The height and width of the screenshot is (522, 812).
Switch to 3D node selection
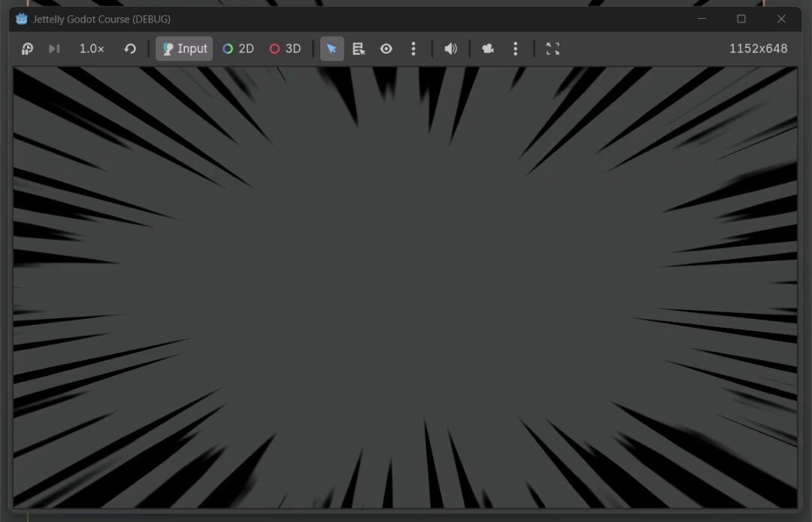(x=285, y=49)
